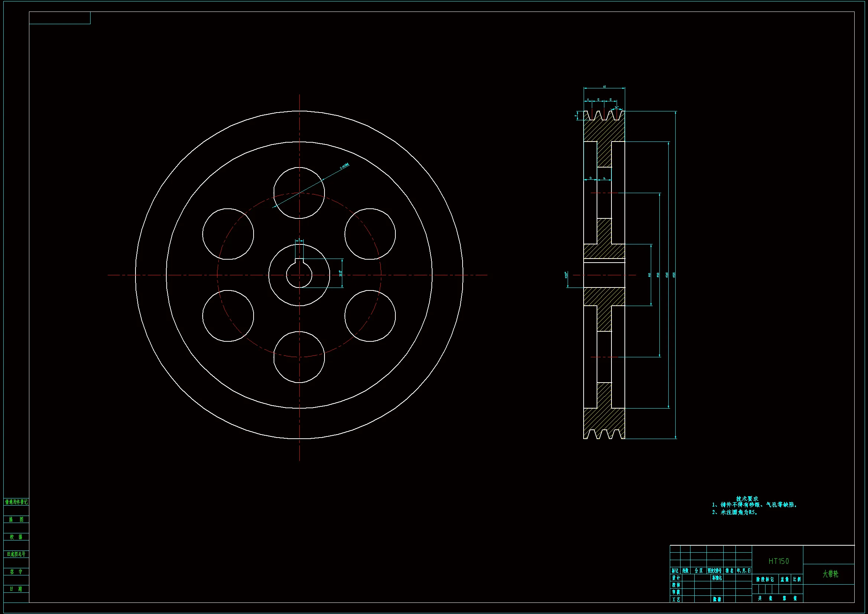Select the 描图 cell in the left strip
Viewport: 868px width, 614px height.
(x=16, y=519)
